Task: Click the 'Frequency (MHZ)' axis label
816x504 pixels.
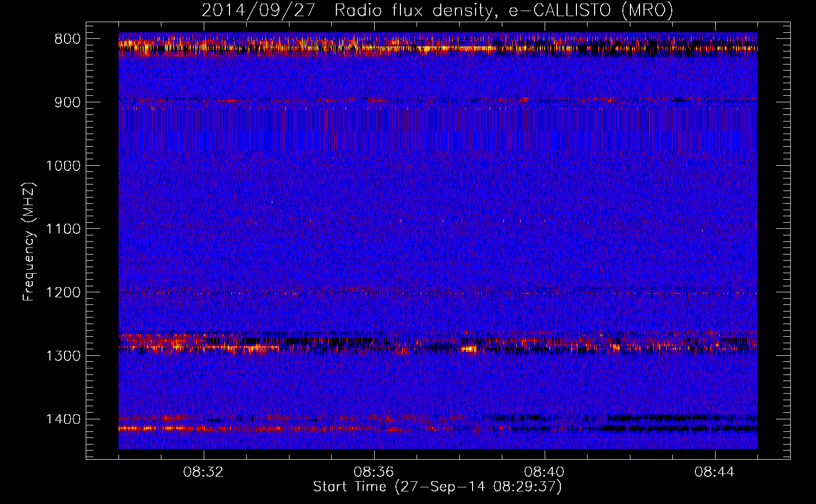Action: coord(29,242)
